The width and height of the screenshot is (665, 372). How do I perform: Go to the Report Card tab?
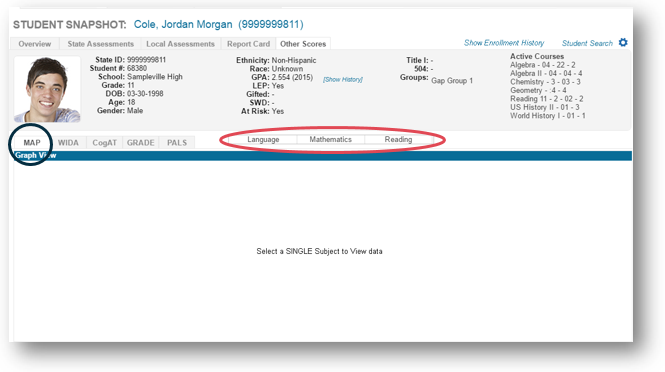coord(248,44)
